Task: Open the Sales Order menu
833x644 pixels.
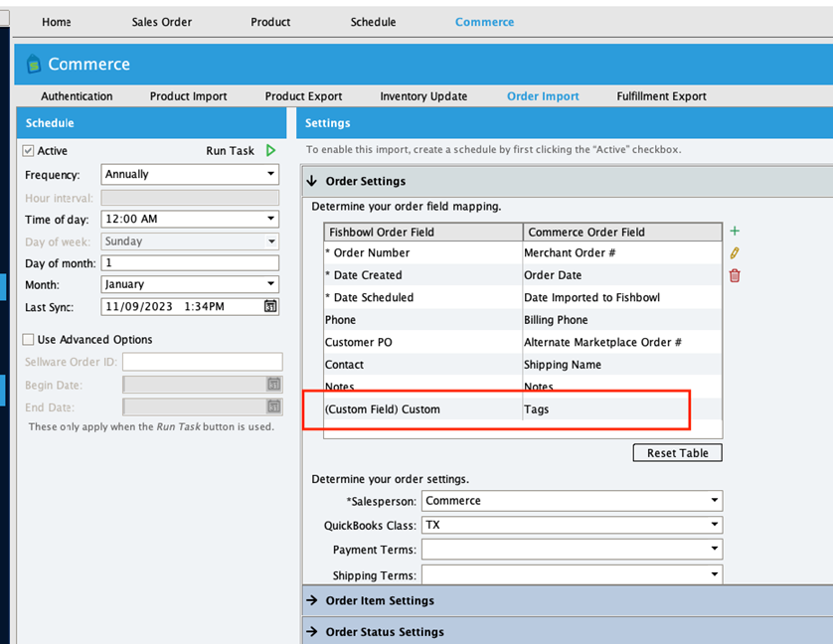Action: point(161,21)
